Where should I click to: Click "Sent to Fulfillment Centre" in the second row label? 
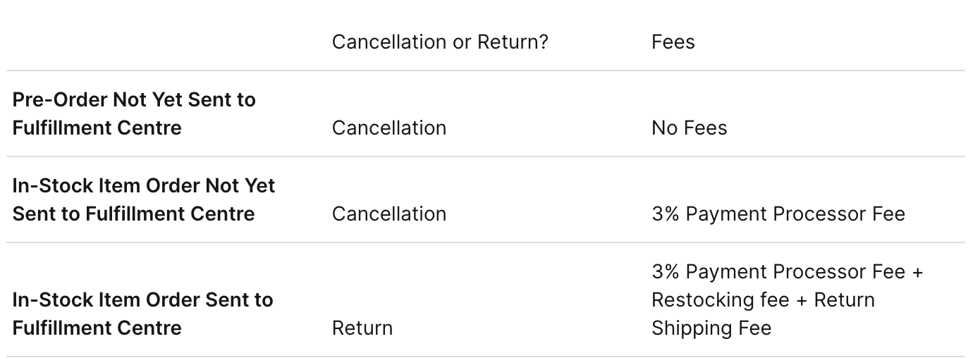click(x=133, y=214)
